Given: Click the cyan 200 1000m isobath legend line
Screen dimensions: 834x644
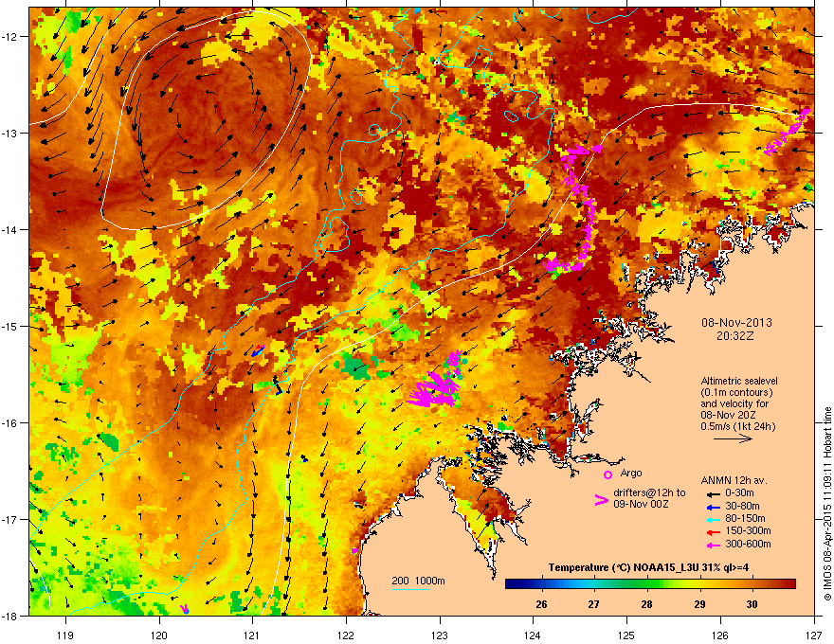Looking at the screenshot, I should (x=410, y=589).
